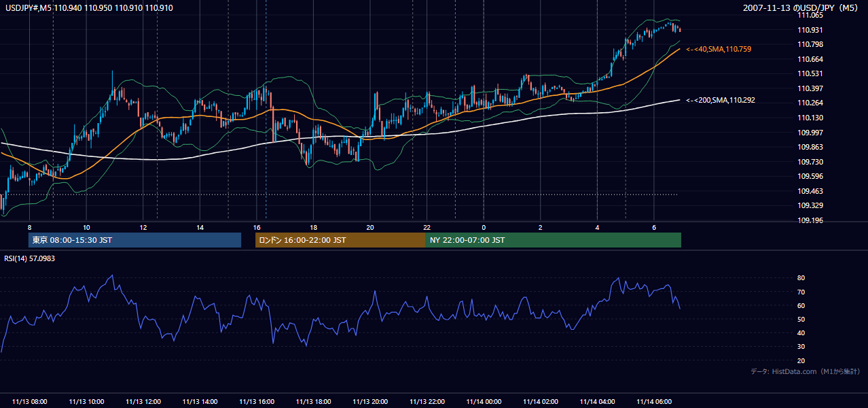Click the RSI axis value 60
Screen dimensions: 868x408
801,305
